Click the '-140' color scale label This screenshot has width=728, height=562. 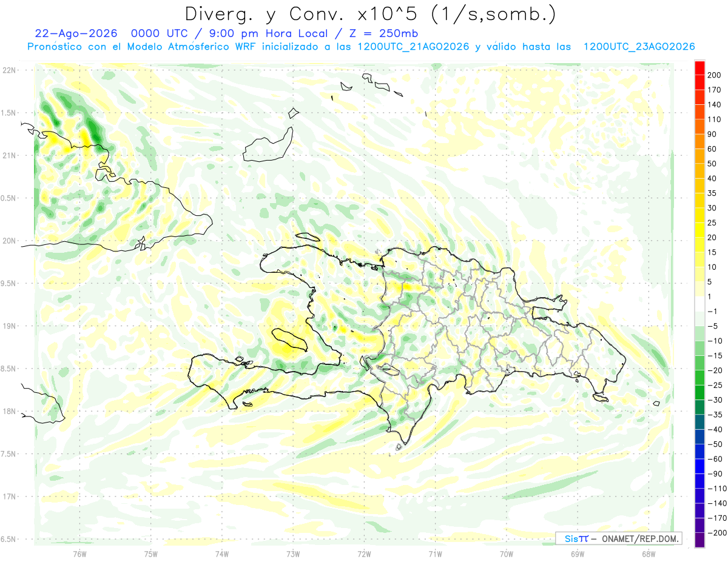pyautogui.click(x=717, y=503)
